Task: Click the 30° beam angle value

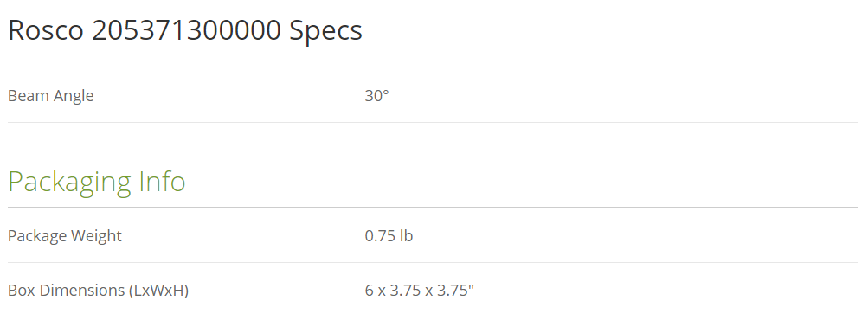Action: click(377, 96)
